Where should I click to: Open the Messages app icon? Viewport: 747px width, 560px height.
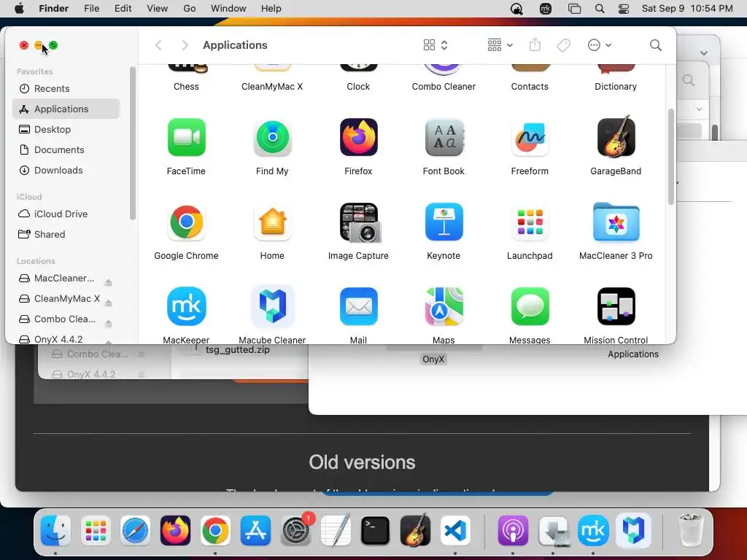[530, 307]
